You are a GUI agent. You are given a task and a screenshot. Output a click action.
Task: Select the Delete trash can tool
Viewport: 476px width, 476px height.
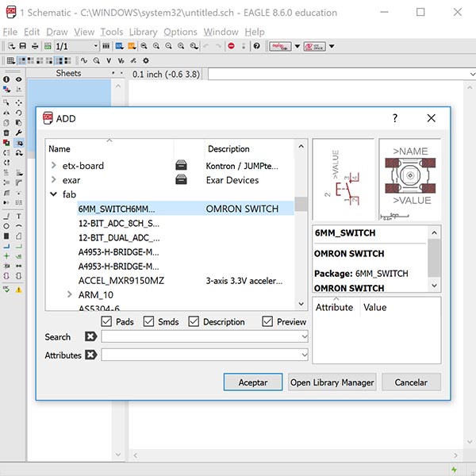pyautogui.click(x=6, y=132)
